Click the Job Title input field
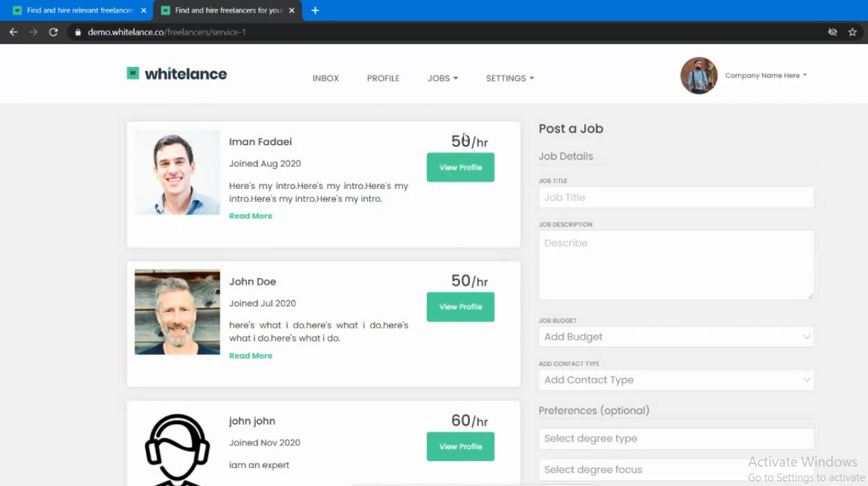 click(x=676, y=197)
